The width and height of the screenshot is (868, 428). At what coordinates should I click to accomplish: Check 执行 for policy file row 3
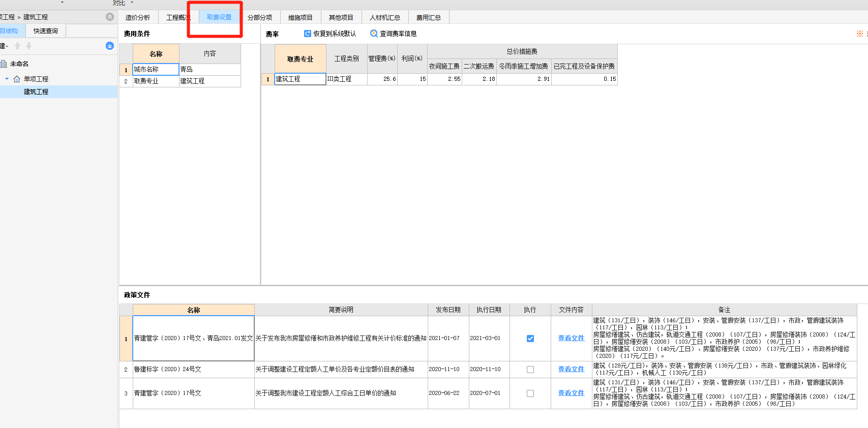coord(530,393)
